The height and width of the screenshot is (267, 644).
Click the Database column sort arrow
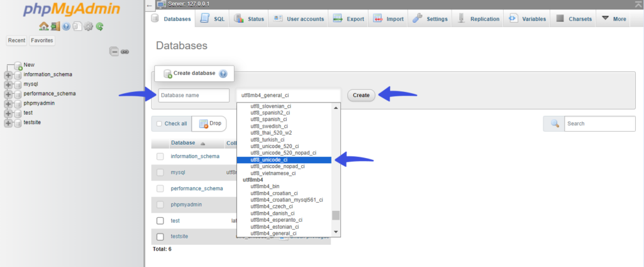(x=203, y=144)
